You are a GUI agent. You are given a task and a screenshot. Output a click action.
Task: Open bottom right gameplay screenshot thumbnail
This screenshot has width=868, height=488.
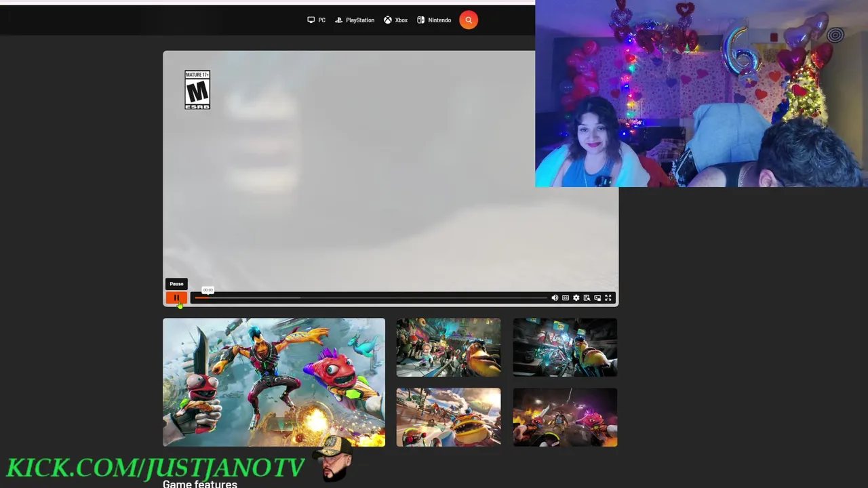click(565, 418)
